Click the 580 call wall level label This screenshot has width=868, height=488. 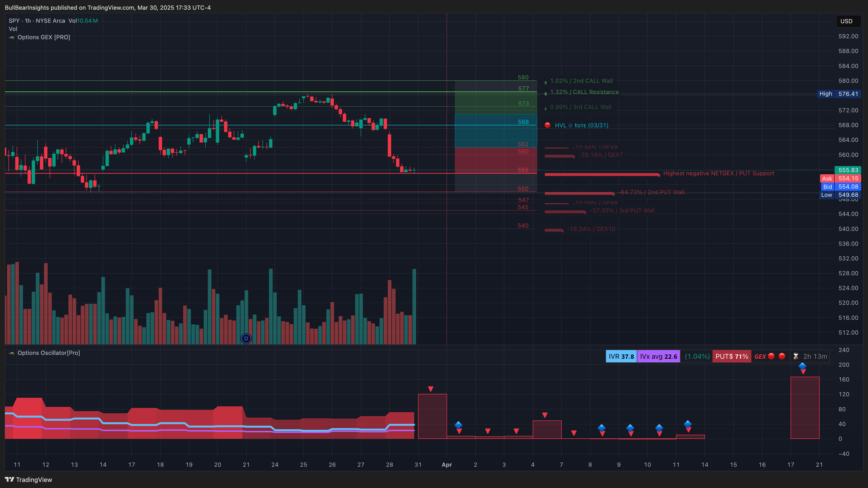click(523, 77)
